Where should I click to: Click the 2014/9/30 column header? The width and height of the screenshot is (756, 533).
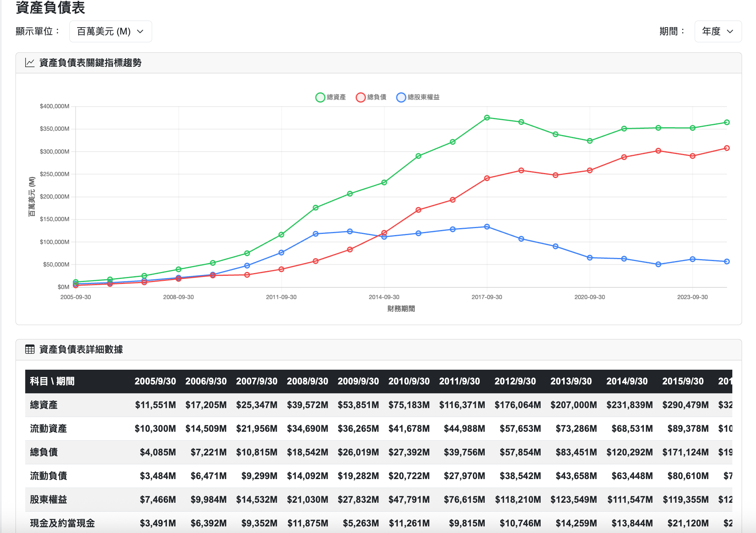pos(627,381)
